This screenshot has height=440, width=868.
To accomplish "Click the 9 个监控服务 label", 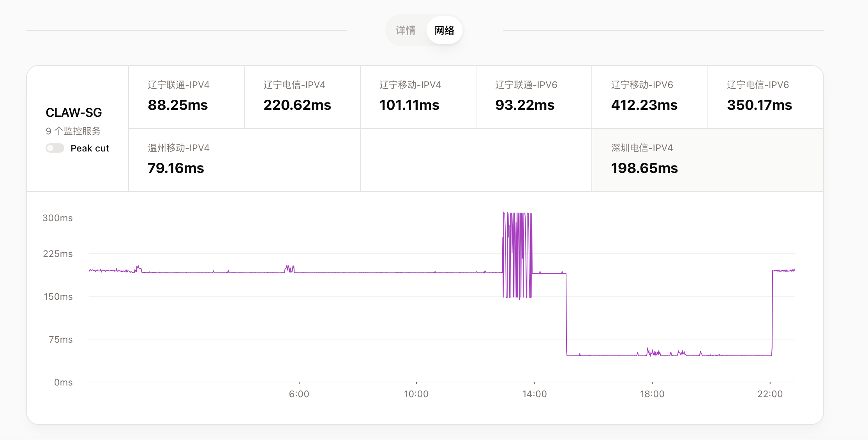I will (x=73, y=132).
